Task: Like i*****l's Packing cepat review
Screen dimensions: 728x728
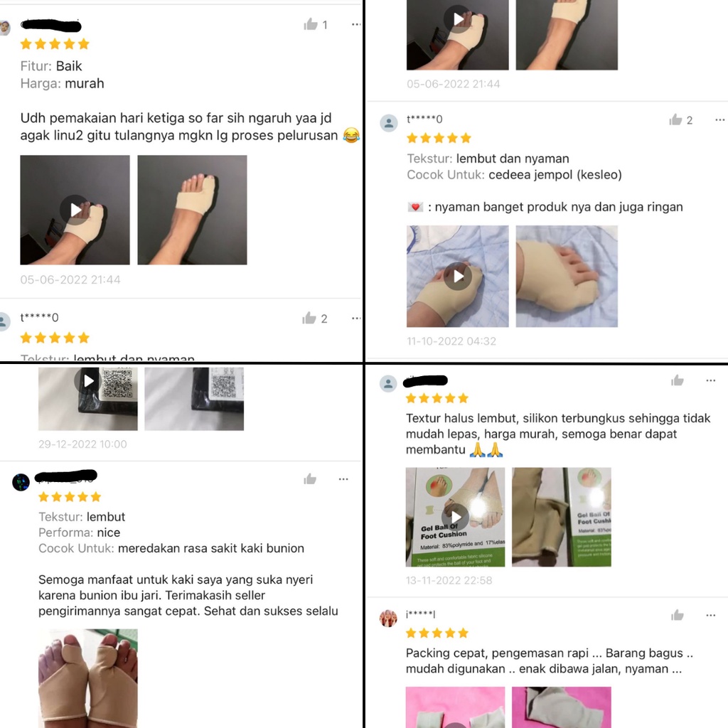Action: tap(678, 615)
